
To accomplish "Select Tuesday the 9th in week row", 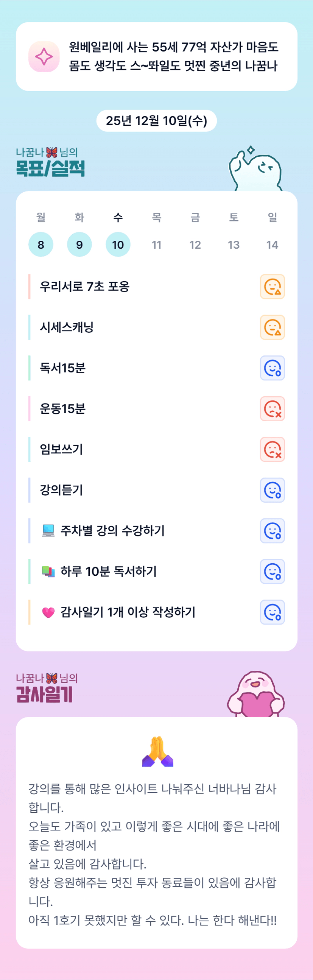I will pyautogui.click(x=79, y=244).
